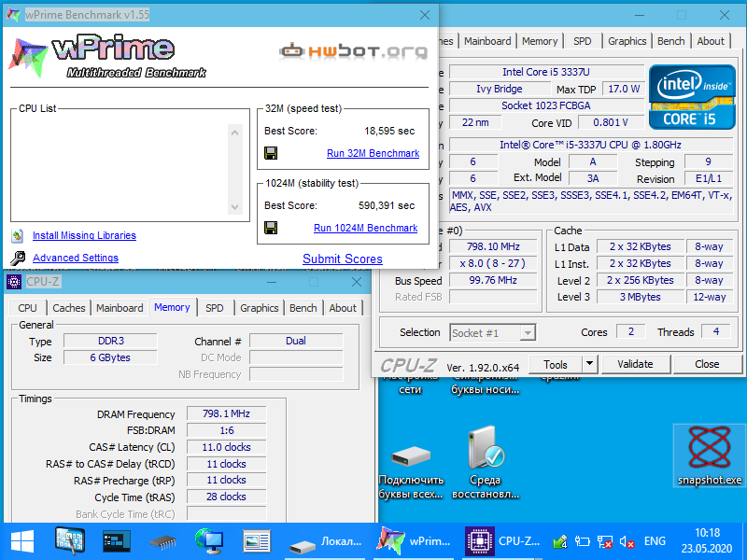Click the power plug tray icon

582,541
